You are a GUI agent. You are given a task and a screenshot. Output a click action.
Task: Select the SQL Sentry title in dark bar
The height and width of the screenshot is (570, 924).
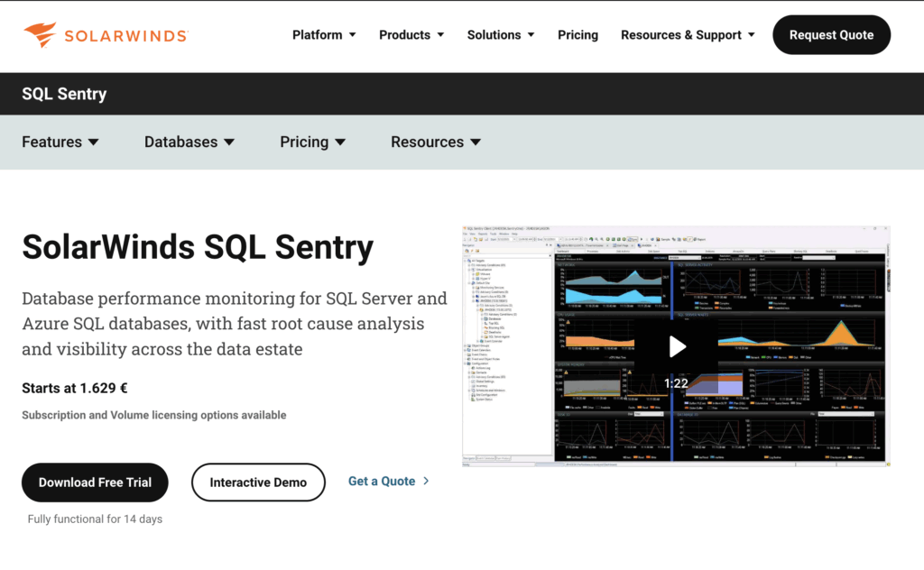click(x=64, y=94)
